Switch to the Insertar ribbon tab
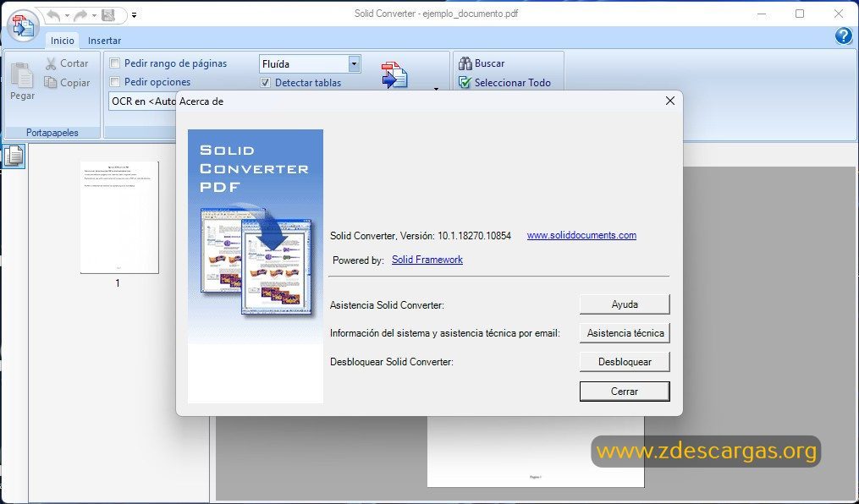This screenshot has width=859, height=504. (105, 41)
